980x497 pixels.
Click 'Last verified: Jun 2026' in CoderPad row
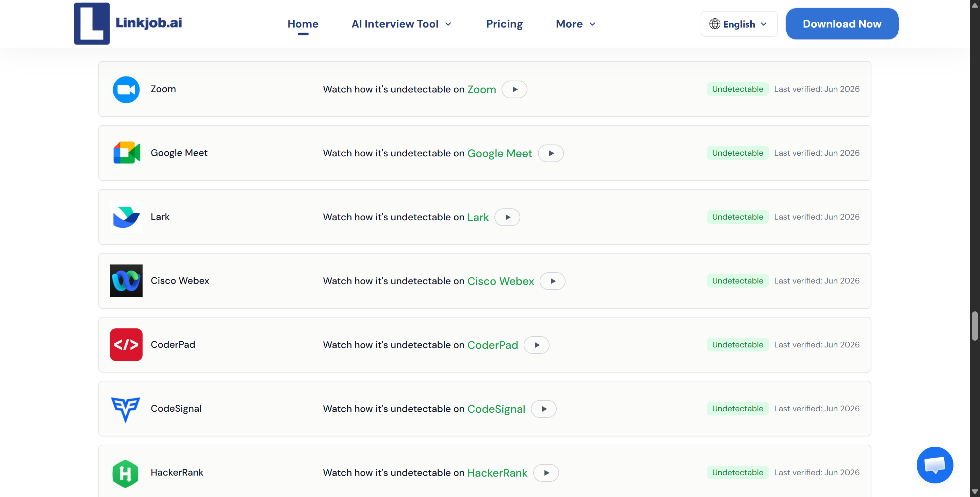817,344
